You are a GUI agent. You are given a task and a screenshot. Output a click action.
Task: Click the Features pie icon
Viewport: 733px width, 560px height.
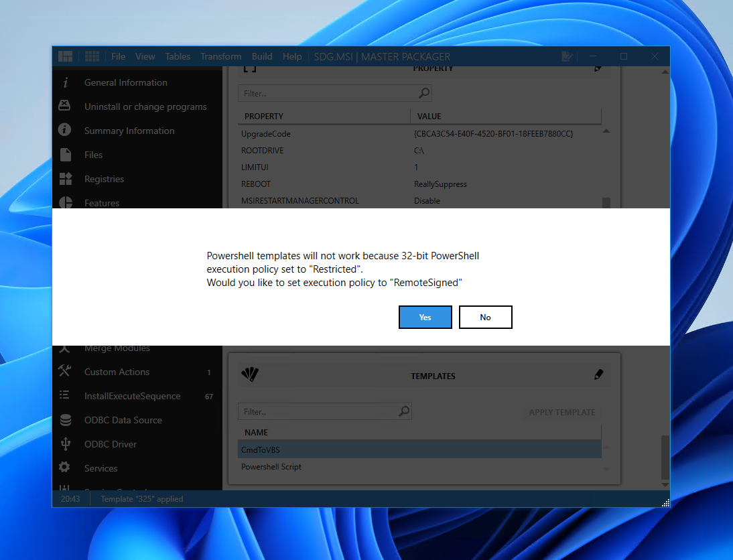tap(66, 202)
